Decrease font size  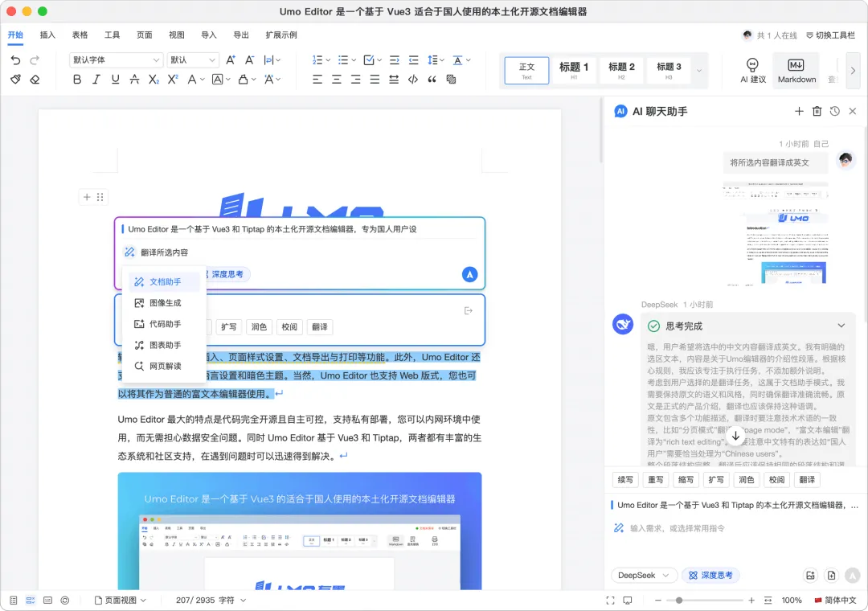pyautogui.click(x=250, y=59)
